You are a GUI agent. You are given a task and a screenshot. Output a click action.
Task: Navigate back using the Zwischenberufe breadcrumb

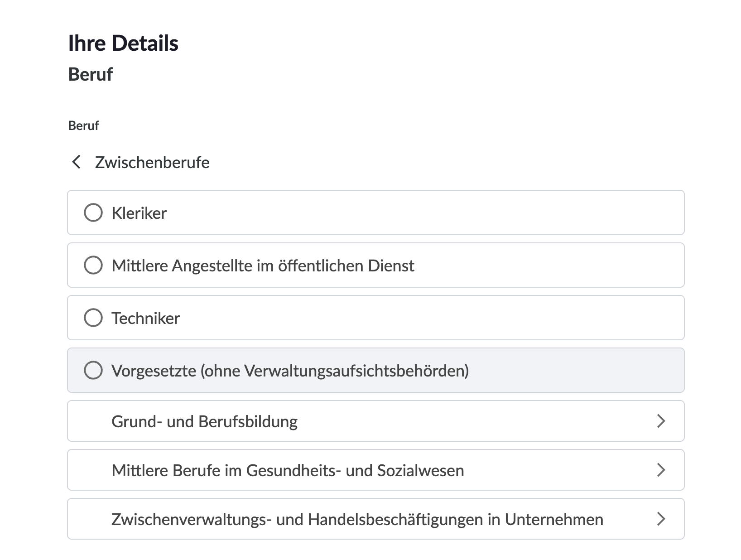(x=151, y=162)
